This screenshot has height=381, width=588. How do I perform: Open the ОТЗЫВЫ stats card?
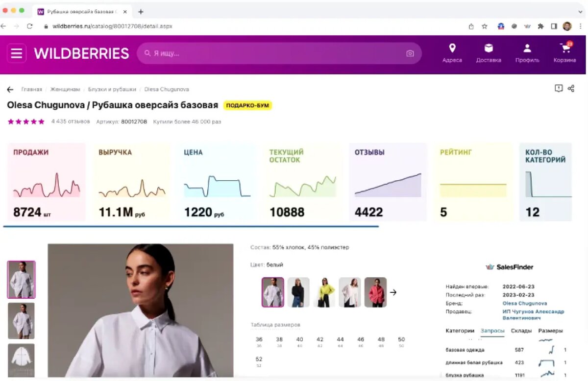(388, 182)
